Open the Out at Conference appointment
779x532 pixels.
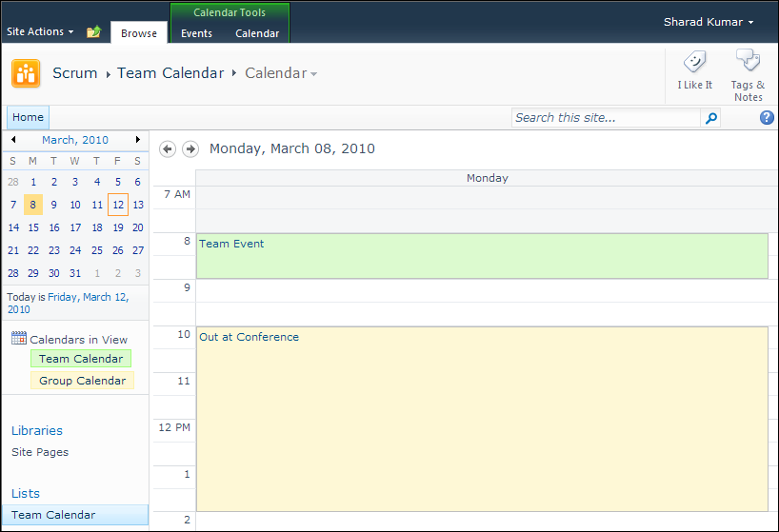click(482, 419)
